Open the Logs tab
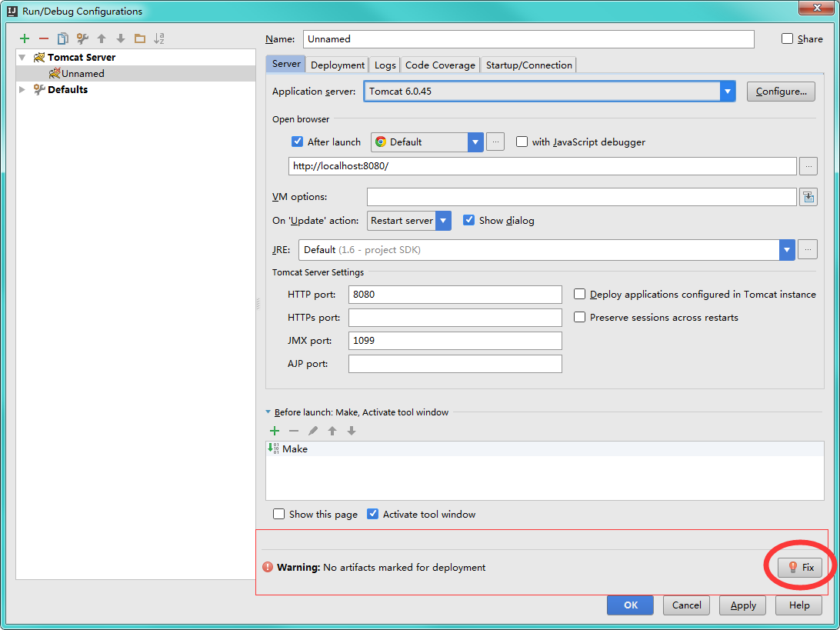 coord(385,65)
